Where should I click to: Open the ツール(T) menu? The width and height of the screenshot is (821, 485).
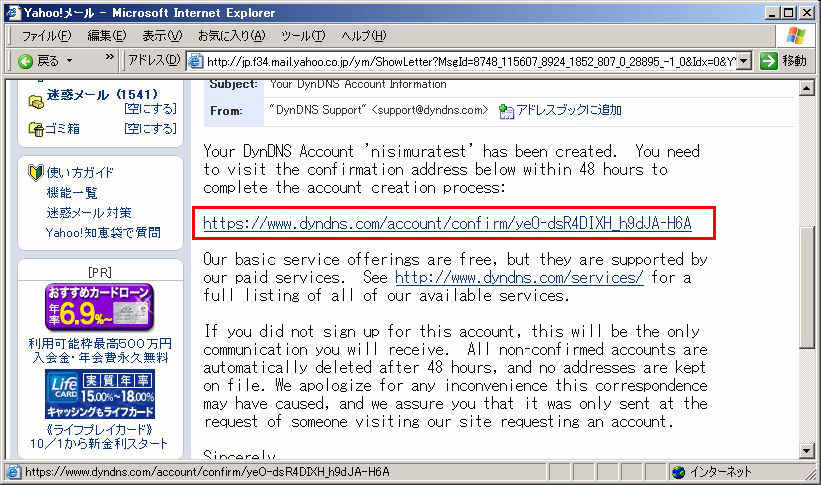pyautogui.click(x=303, y=36)
